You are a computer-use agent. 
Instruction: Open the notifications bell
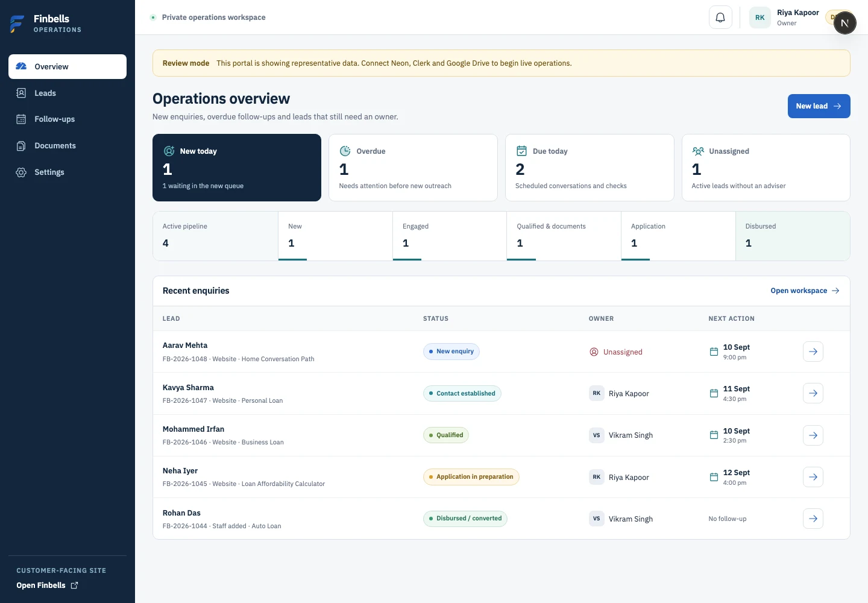(720, 17)
